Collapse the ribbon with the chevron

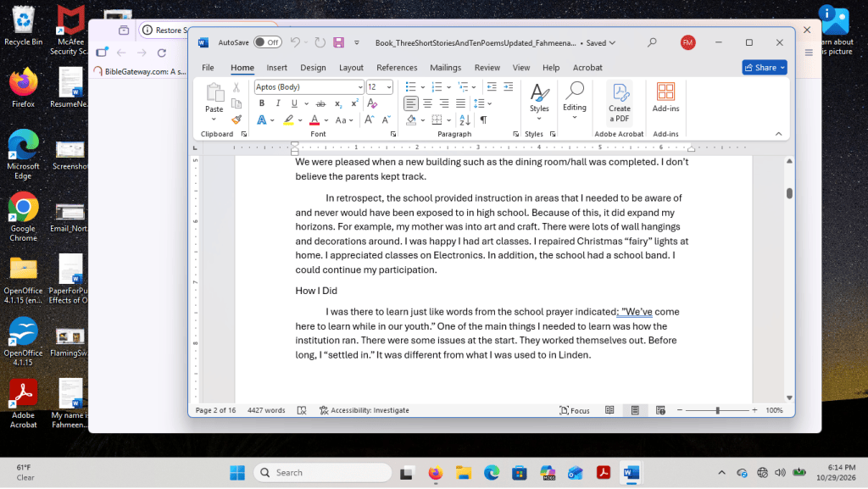(x=778, y=134)
